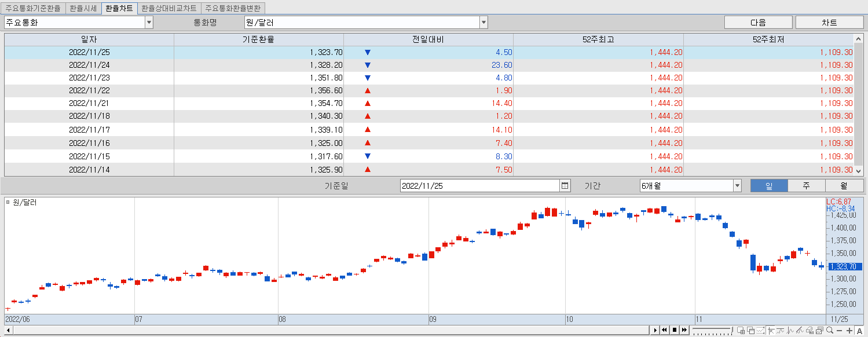Click the chart image save icon
Screen dimensions: 868x337
pos(819,330)
